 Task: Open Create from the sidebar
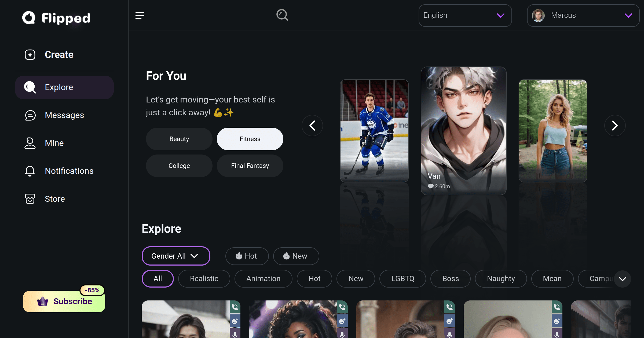point(59,55)
